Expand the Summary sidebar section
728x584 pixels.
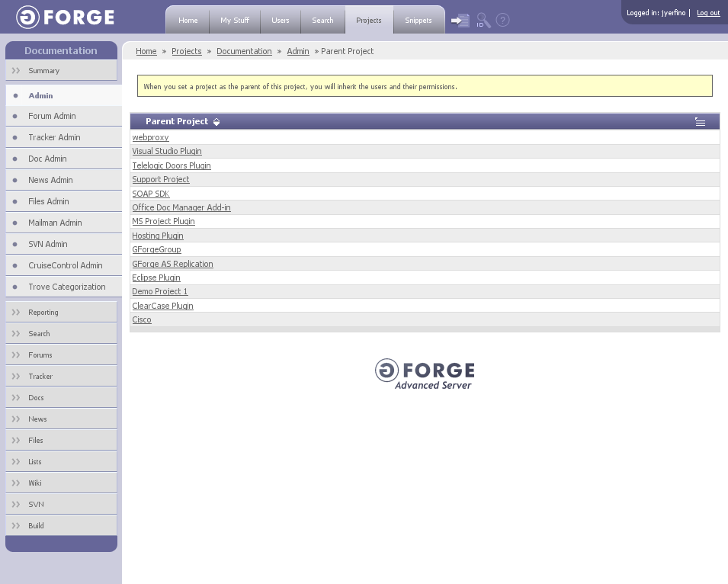pyautogui.click(x=61, y=71)
